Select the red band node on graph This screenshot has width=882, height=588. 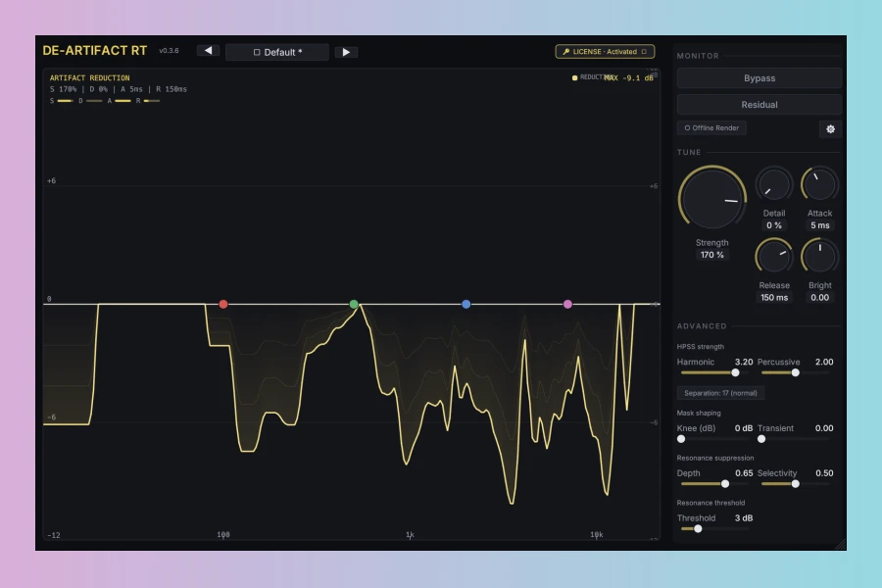pyautogui.click(x=223, y=304)
